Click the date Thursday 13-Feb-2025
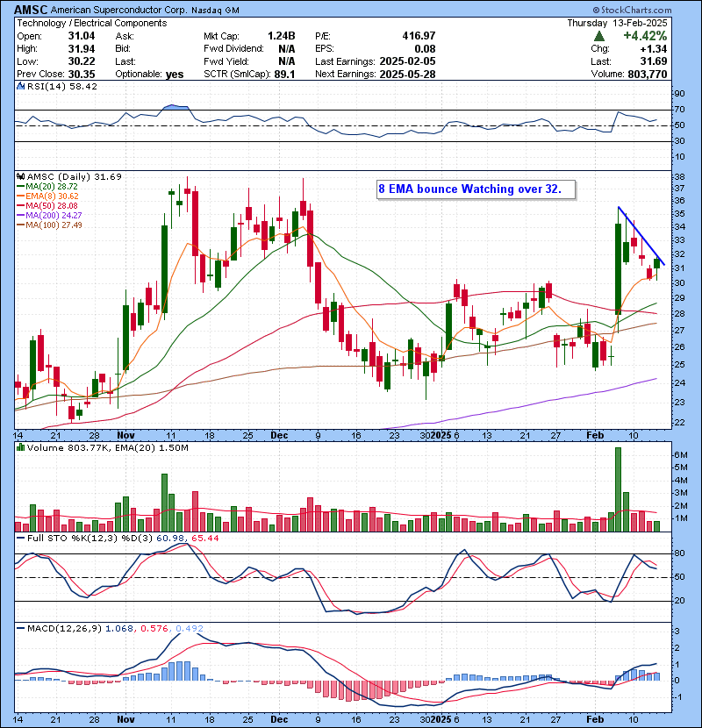Image resolution: width=702 pixels, height=728 pixels. [x=617, y=23]
